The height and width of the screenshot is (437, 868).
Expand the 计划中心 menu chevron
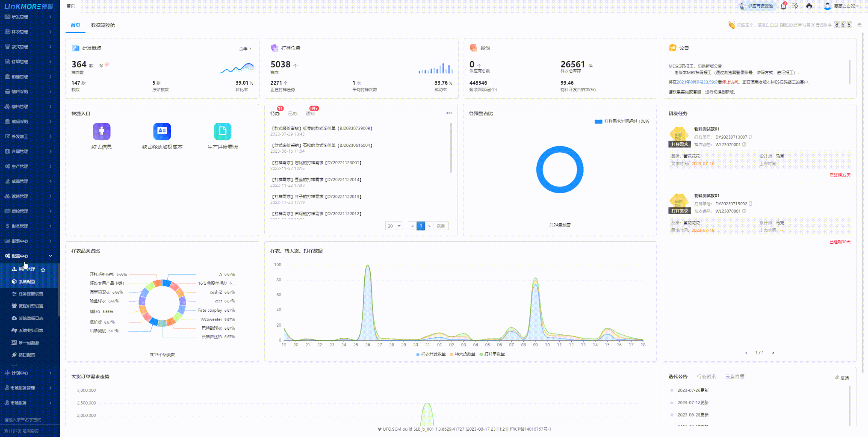point(50,373)
